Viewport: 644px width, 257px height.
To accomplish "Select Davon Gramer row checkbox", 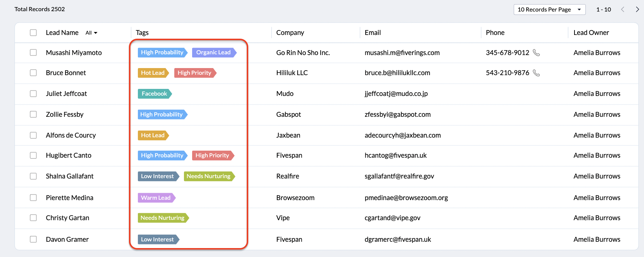I will (x=33, y=239).
